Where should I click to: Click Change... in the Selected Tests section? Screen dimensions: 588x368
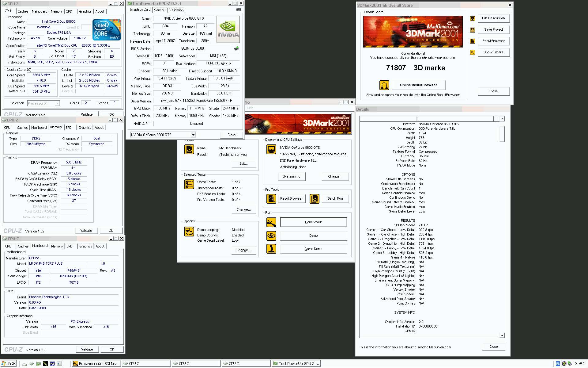click(x=244, y=210)
